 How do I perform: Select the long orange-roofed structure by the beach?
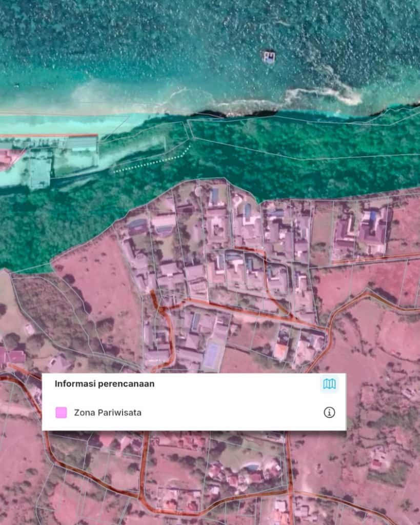point(49,136)
